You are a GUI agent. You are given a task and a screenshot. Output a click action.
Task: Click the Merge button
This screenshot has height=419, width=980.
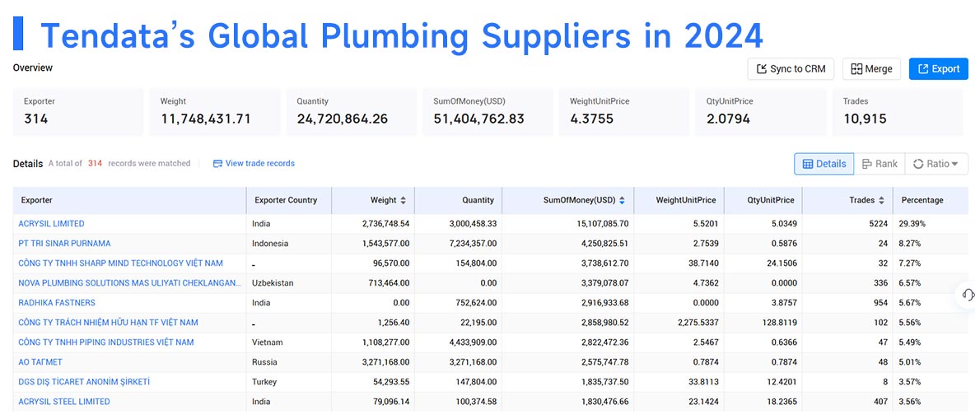(871, 68)
